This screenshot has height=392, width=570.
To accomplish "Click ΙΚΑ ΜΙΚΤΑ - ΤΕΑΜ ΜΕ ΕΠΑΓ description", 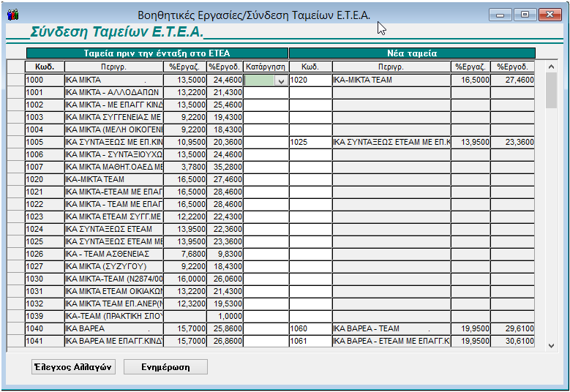I will (114, 204).
